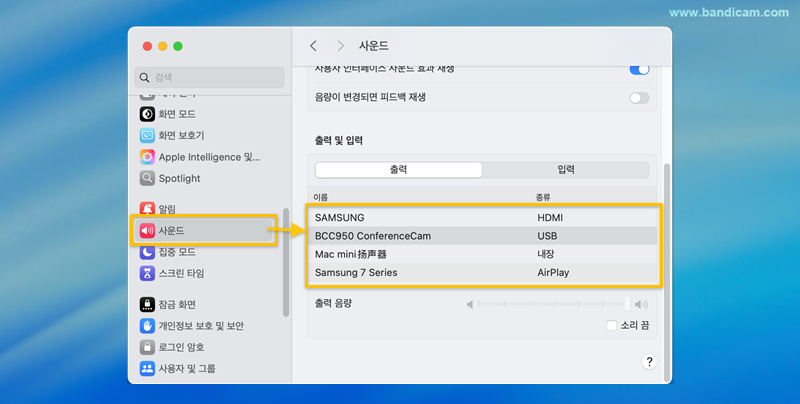The width and height of the screenshot is (800, 404).
Task: Click the HDMI type cell
Action: pyautogui.click(x=550, y=218)
